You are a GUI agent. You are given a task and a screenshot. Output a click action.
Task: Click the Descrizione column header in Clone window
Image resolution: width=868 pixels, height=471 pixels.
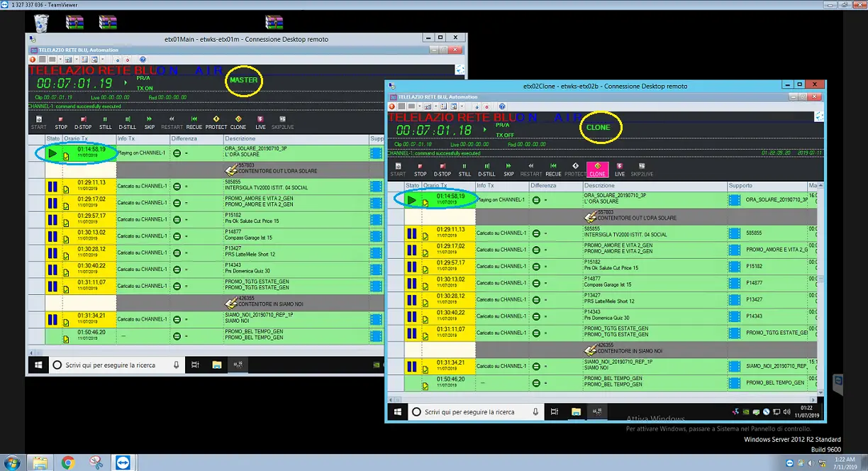[599, 186]
